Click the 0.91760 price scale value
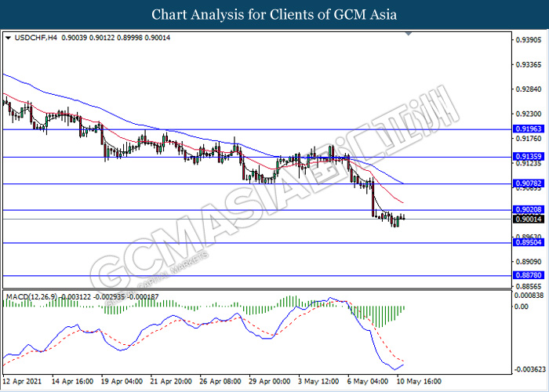 tap(529, 139)
